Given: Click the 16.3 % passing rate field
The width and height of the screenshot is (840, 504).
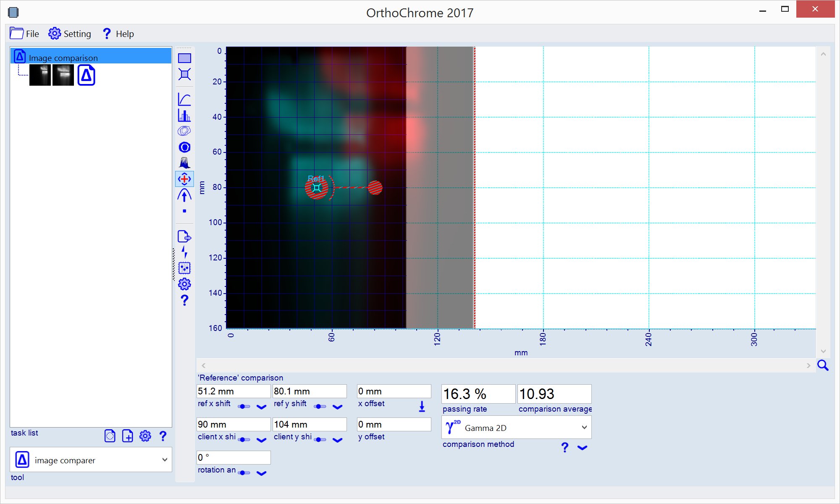Looking at the screenshot, I should click(x=478, y=394).
